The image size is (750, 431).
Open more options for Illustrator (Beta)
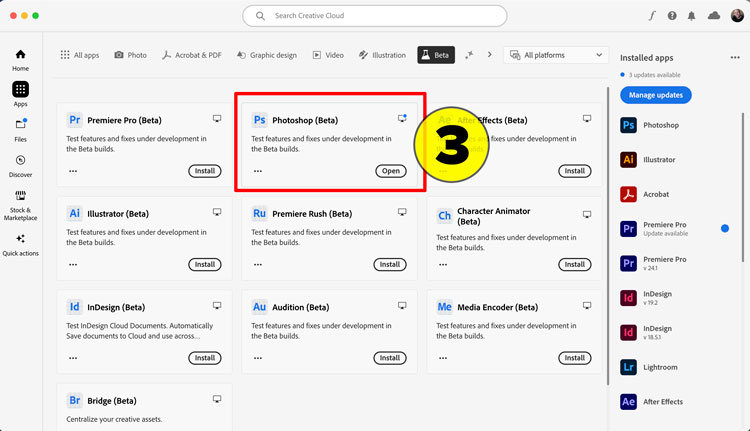(73, 265)
